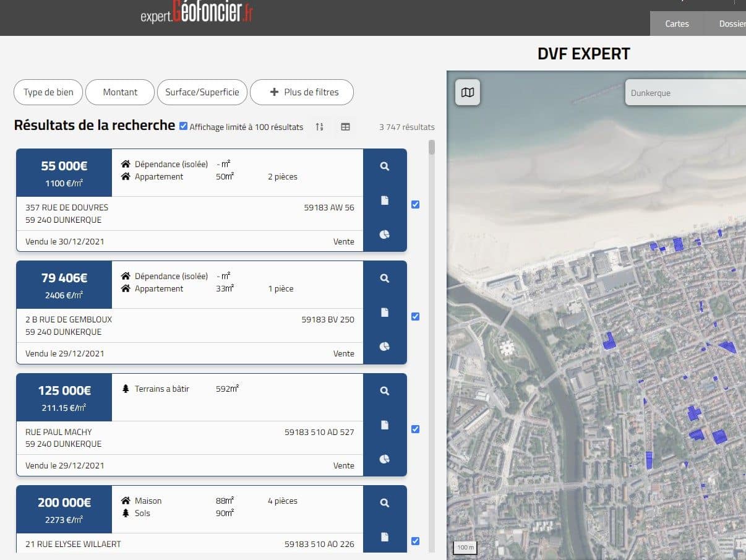Switch to the Cartes tab
746x560 pixels.
point(677,24)
